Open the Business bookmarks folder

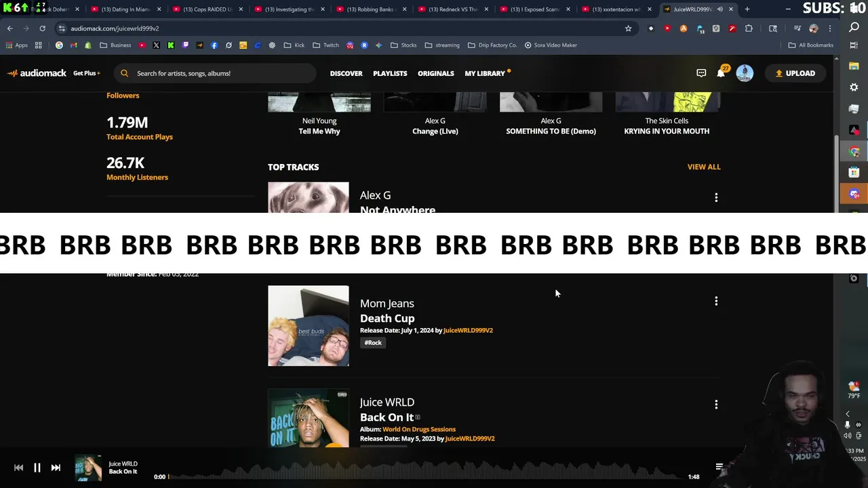(115, 45)
